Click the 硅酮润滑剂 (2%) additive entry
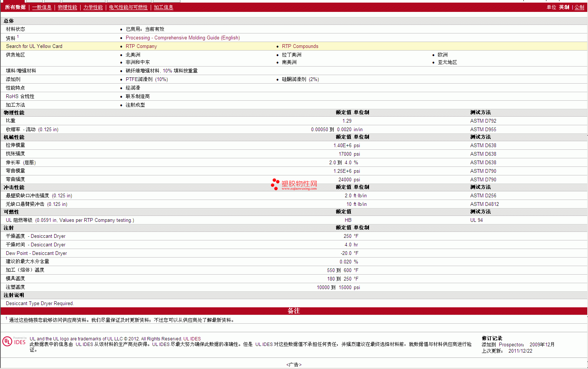Screen dimensions: 588x369 pyautogui.click(x=300, y=79)
